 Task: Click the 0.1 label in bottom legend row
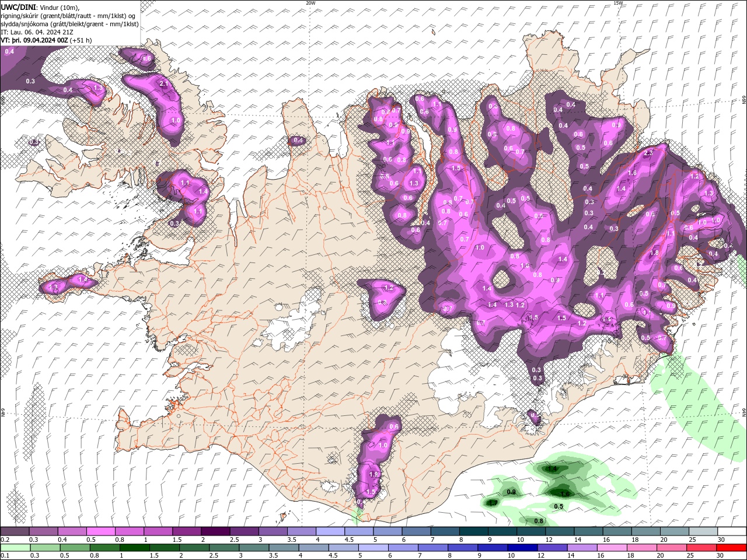click(5, 555)
